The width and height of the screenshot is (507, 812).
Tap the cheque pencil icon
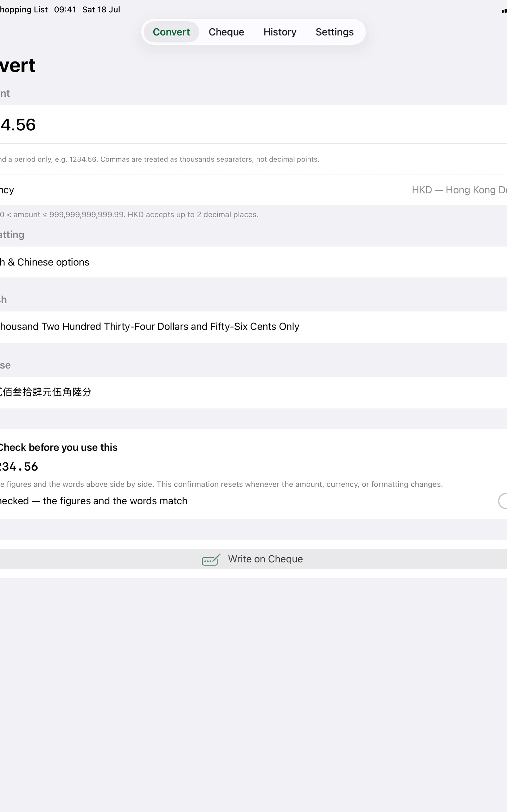coord(211,559)
